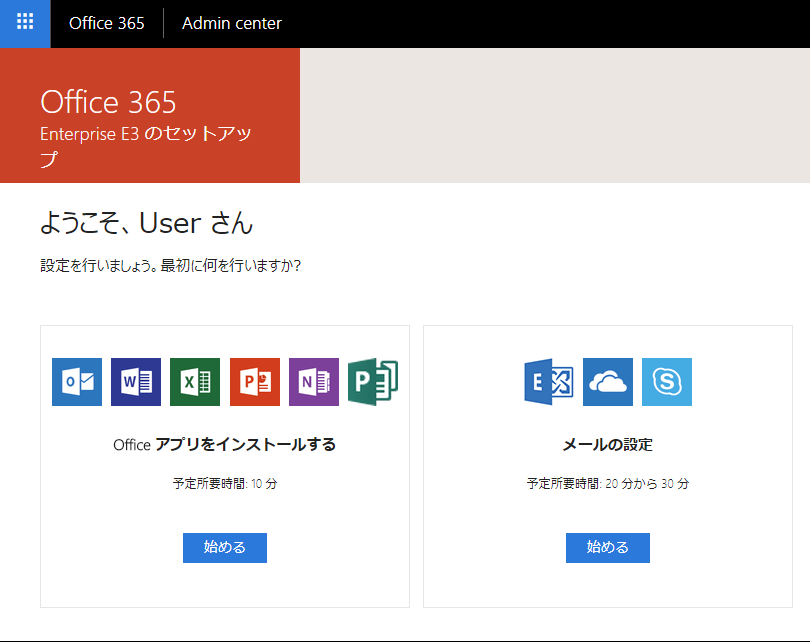
Task: Click the 予定所要時間: 20 分から 30 分 text
Action: [x=608, y=483]
